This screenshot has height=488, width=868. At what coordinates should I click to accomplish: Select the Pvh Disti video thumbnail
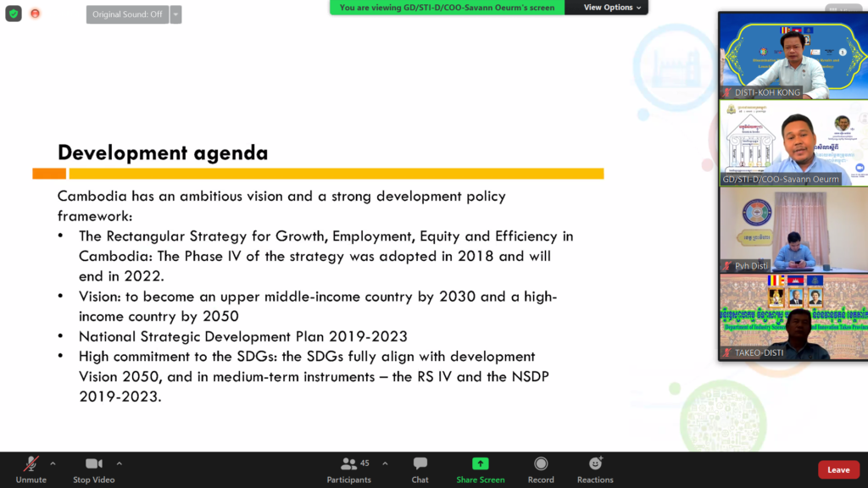point(793,229)
